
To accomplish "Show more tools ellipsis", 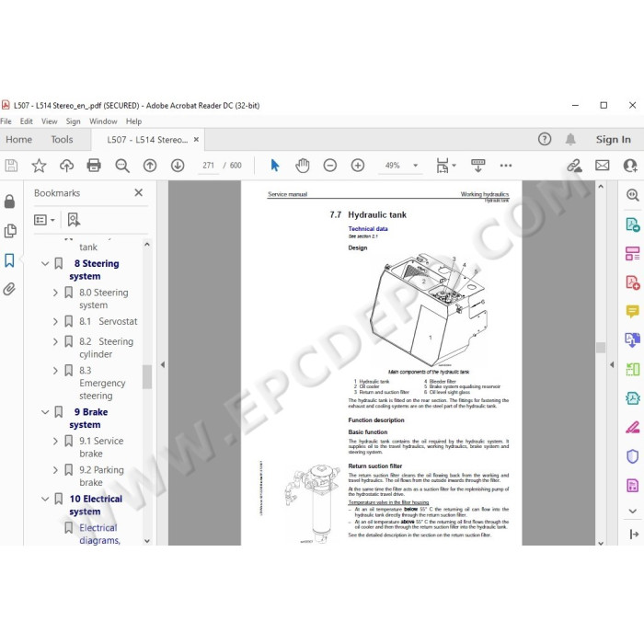I will pyautogui.click(x=506, y=166).
